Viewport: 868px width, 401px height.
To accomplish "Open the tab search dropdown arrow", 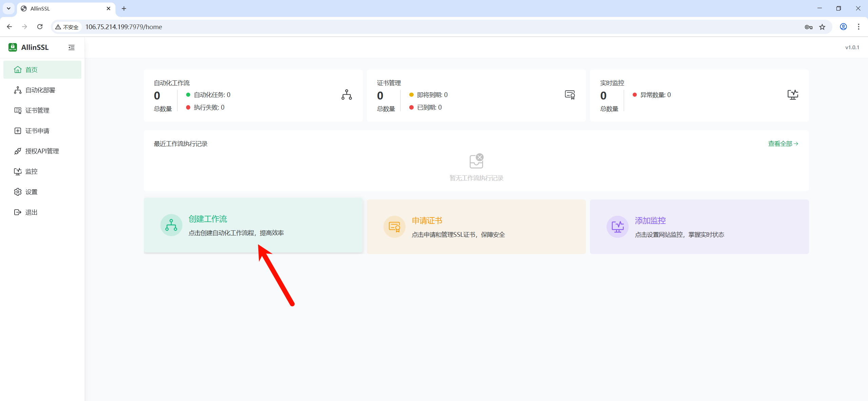I will tap(8, 8).
